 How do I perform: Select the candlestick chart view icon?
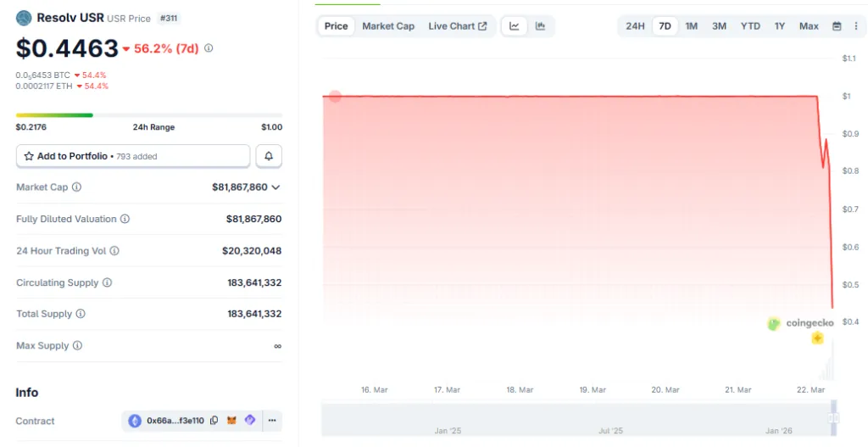(x=540, y=26)
